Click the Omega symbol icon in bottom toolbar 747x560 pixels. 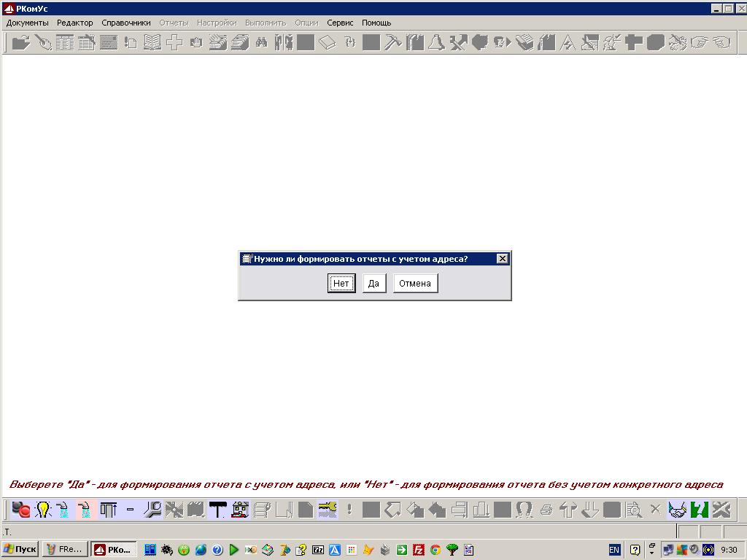(x=524, y=510)
